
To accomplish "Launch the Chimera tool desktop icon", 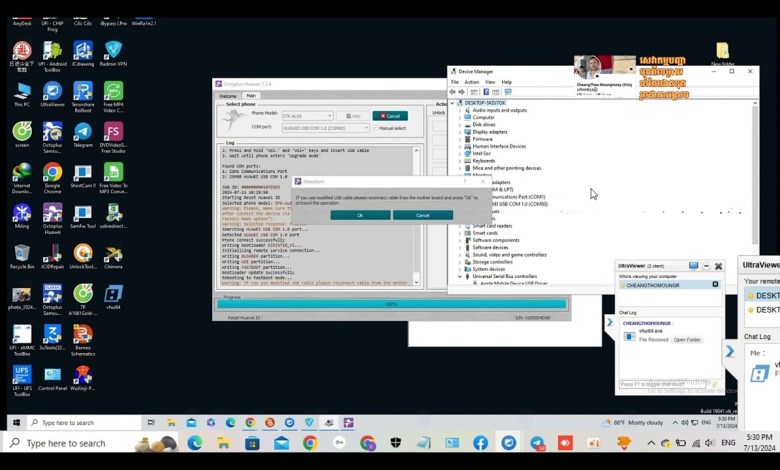I will 113,255.
